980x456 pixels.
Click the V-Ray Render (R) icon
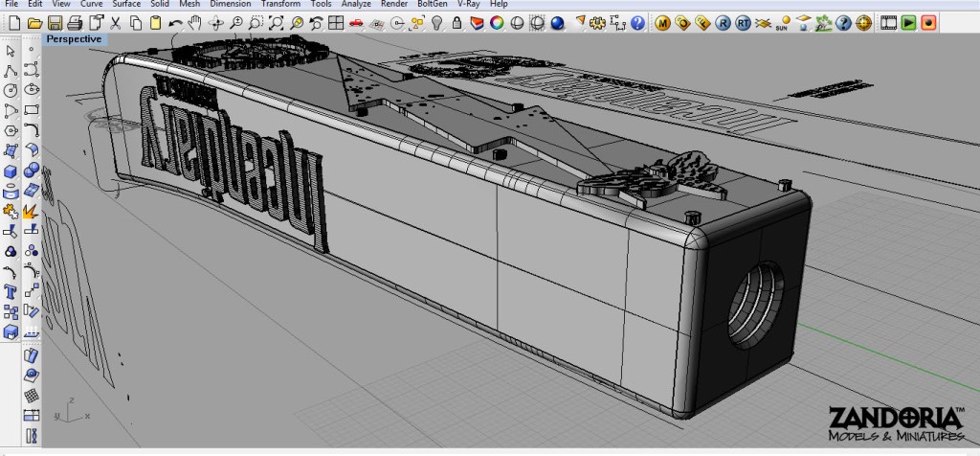point(723,21)
